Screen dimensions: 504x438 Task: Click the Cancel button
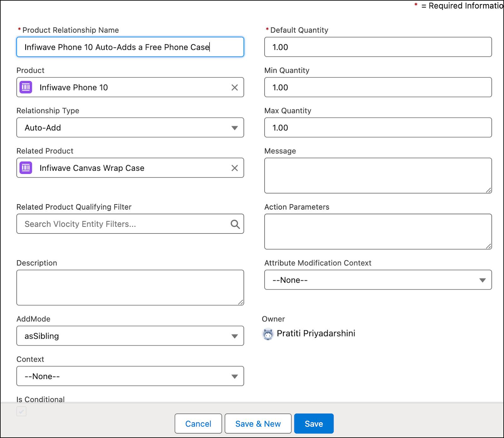point(198,424)
